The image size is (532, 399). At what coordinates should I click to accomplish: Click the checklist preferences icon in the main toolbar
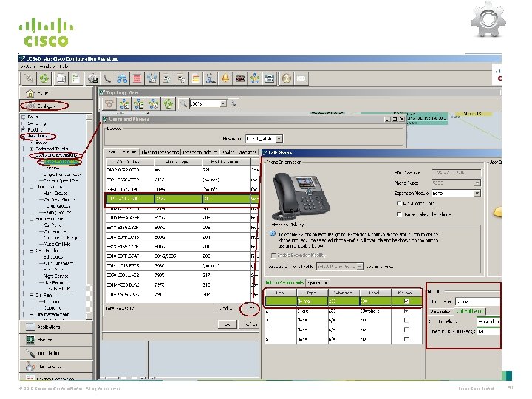76,79
